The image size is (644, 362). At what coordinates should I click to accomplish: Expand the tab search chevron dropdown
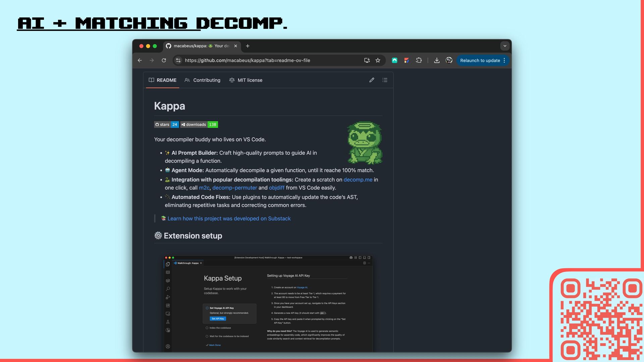(505, 46)
